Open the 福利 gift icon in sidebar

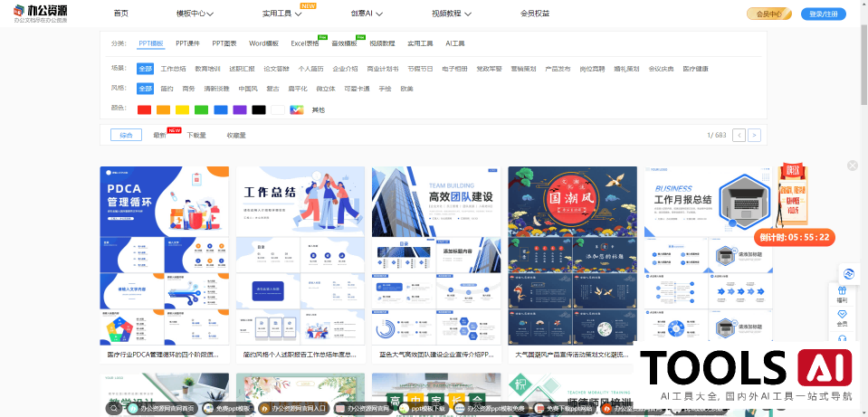coord(842,294)
